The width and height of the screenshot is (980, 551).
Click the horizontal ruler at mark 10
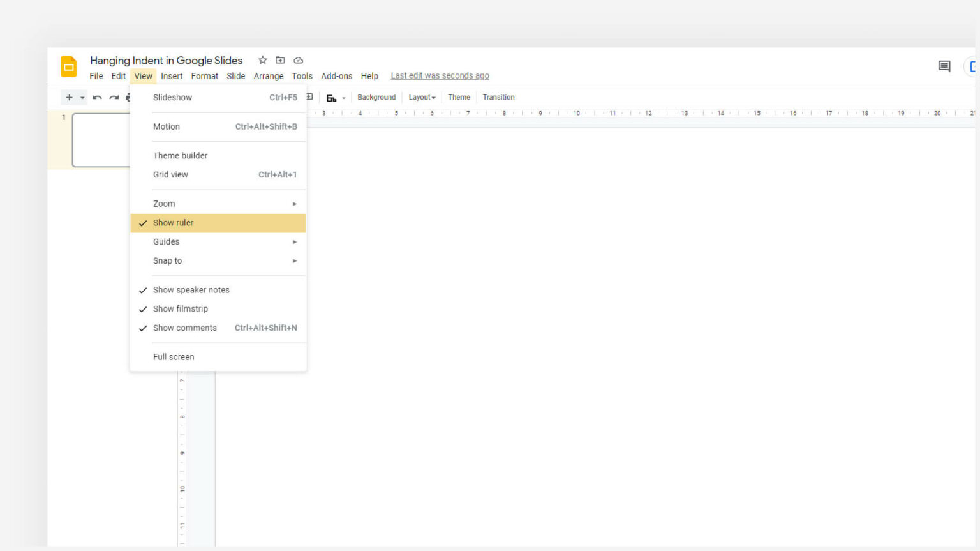click(577, 113)
